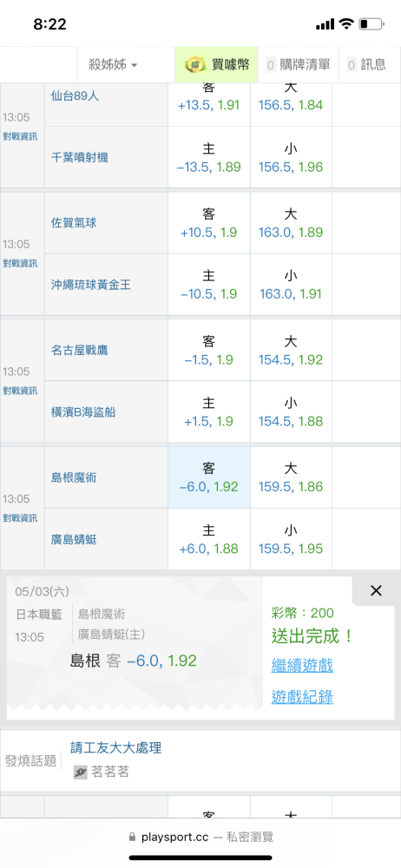The height and width of the screenshot is (868, 401).
Task: Select 島根魔術 客 −6.0 bet cell
Action: coord(209,477)
